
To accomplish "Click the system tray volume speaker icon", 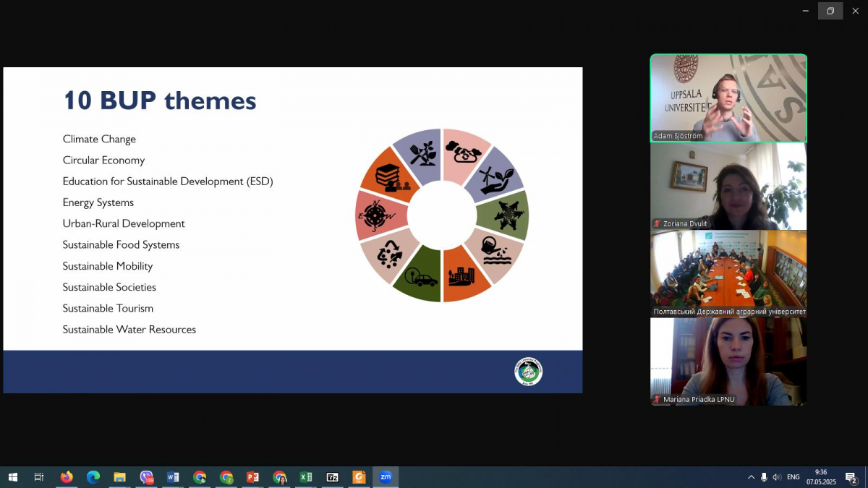I will pos(777,477).
